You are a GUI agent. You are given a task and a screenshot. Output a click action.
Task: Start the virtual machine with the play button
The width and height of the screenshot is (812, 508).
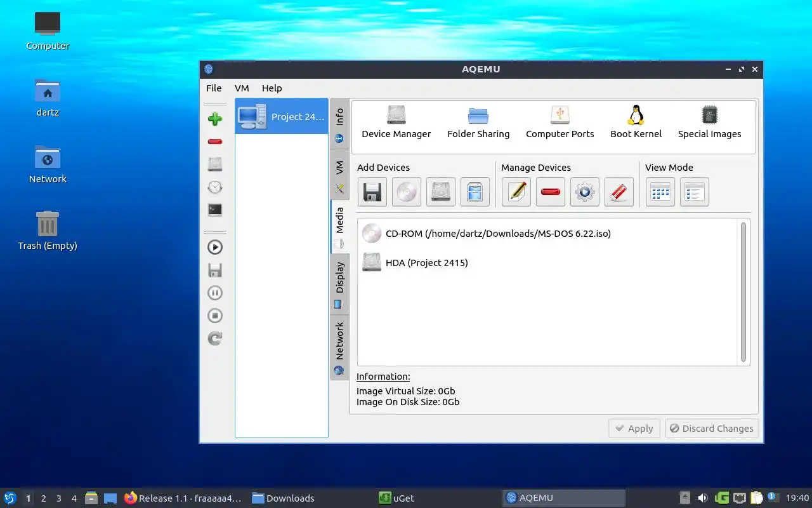pos(215,248)
